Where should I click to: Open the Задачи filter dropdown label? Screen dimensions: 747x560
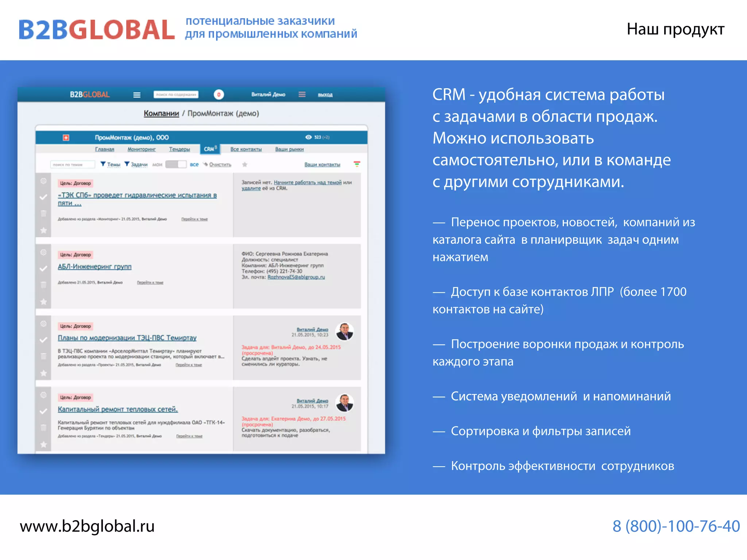[139, 165]
